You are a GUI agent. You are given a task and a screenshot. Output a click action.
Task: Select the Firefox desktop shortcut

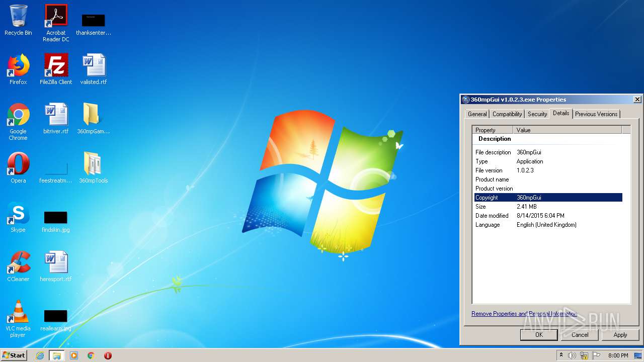(x=18, y=69)
